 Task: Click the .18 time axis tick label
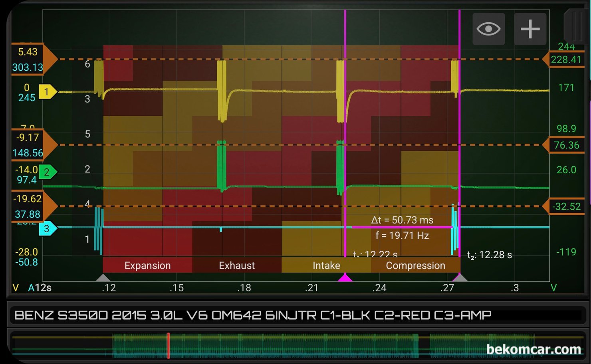[244, 288]
